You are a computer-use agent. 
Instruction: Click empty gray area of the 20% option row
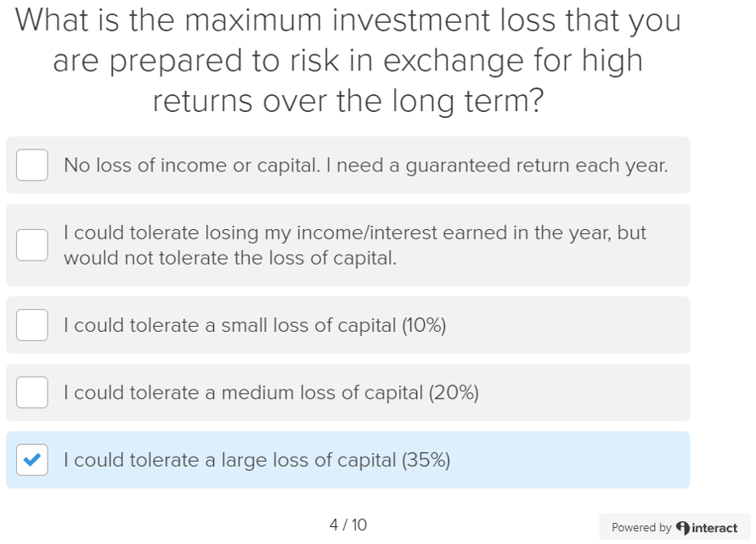pos(595,393)
